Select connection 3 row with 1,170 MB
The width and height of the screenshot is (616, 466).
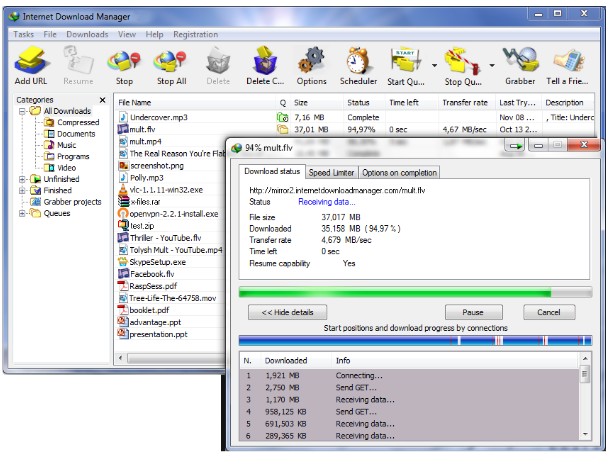pos(409,400)
